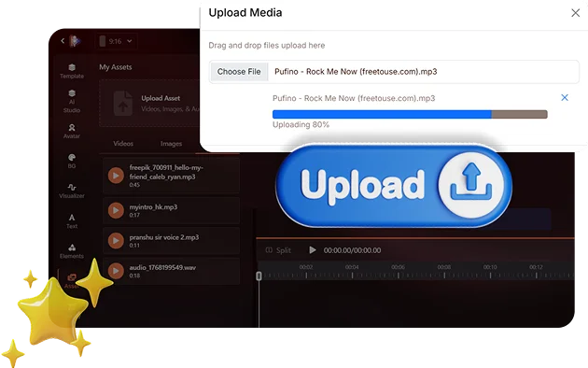The height and width of the screenshot is (368, 588).
Task: Click the 00:10 mark on timeline ruler
Action: (490, 267)
